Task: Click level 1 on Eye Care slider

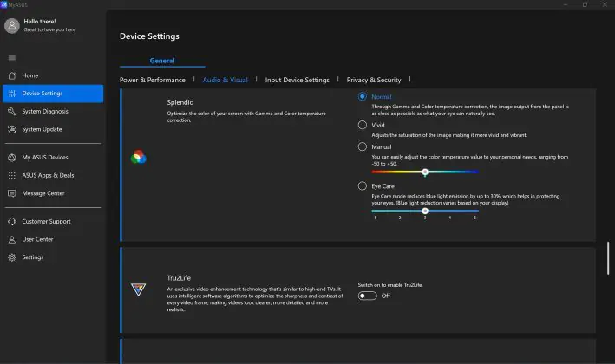Action: 375,218
